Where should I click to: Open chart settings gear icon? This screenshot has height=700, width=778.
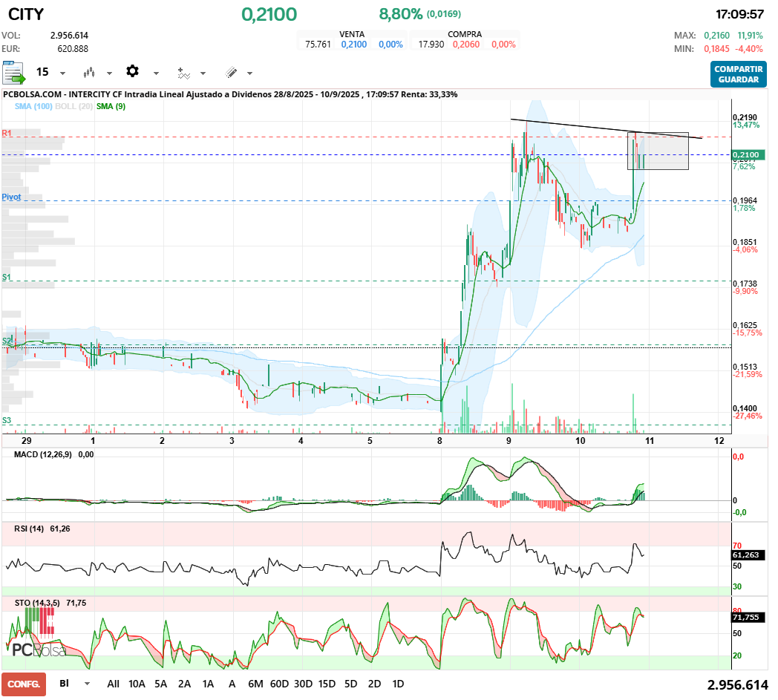(132, 71)
